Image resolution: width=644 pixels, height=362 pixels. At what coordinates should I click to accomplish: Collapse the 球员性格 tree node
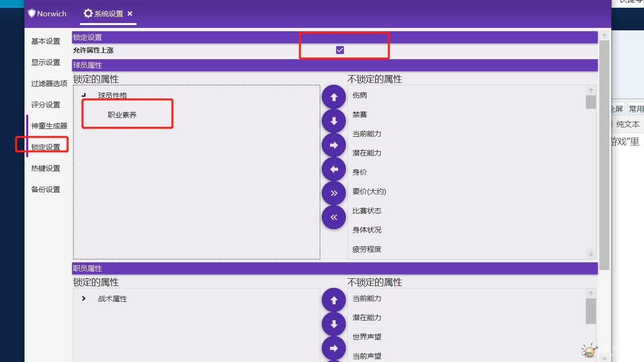[84, 95]
